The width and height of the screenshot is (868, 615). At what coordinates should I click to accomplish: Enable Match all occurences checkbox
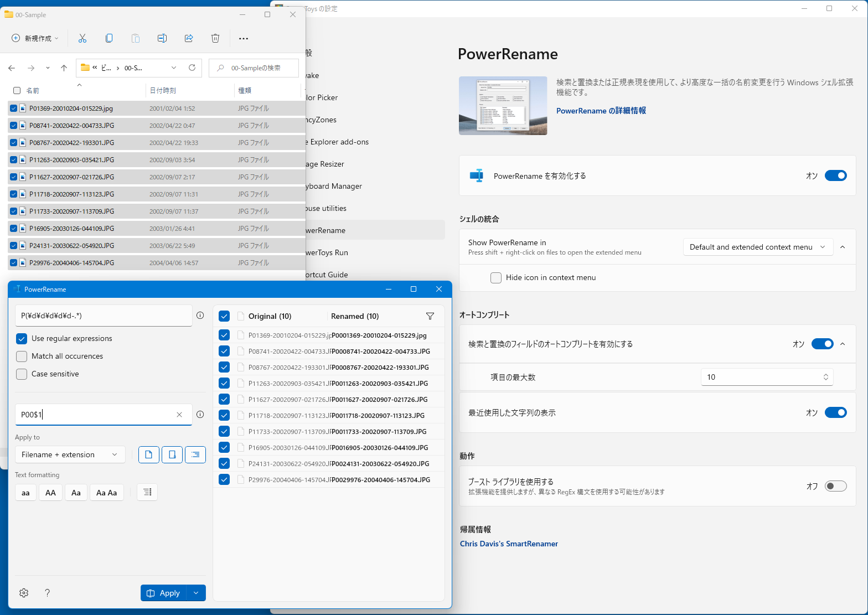[22, 356]
